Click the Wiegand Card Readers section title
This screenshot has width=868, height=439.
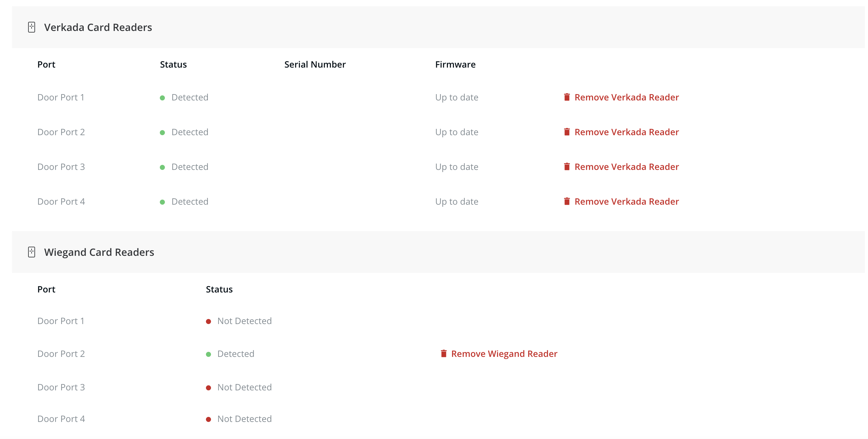[99, 252]
